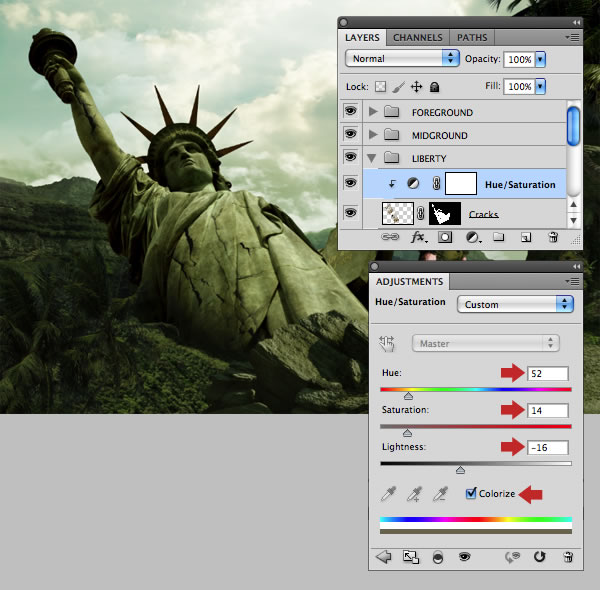Click clipping arrow on Hue/Saturation layer
The image size is (600, 590).
tap(392, 184)
